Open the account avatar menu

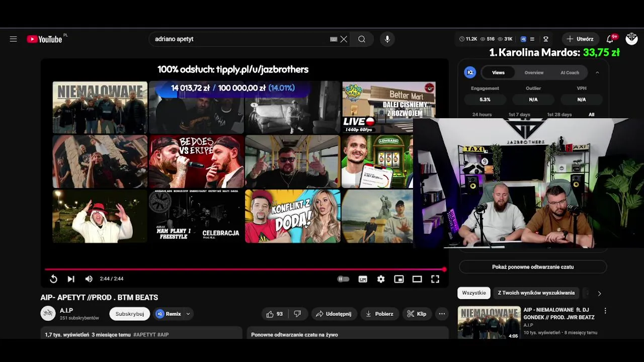click(631, 39)
